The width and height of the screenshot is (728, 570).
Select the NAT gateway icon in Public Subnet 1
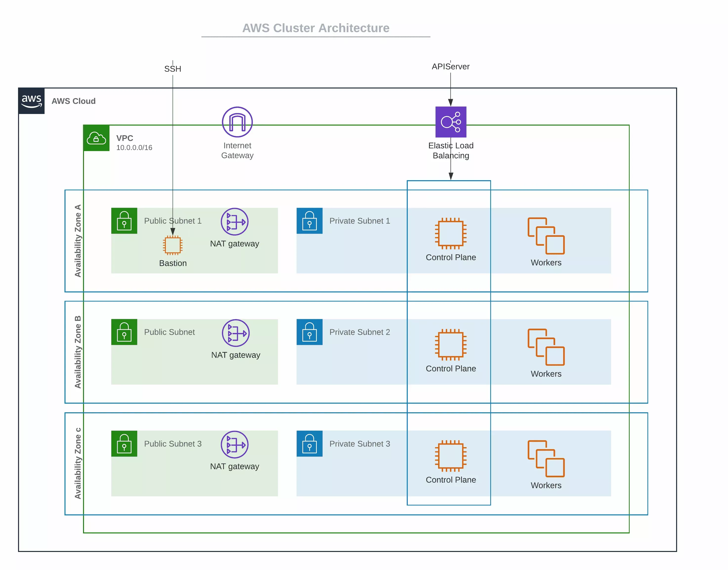[234, 221]
